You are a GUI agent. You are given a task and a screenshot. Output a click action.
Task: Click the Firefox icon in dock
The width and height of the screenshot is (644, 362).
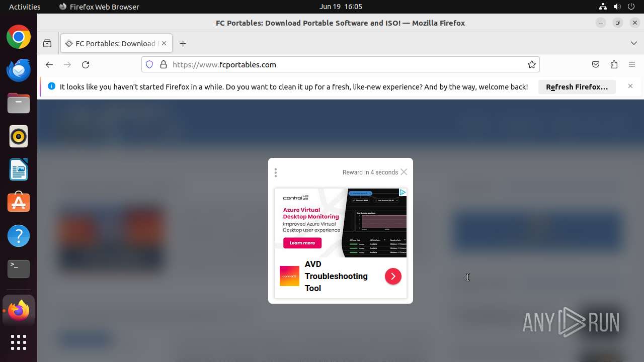click(x=19, y=310)
